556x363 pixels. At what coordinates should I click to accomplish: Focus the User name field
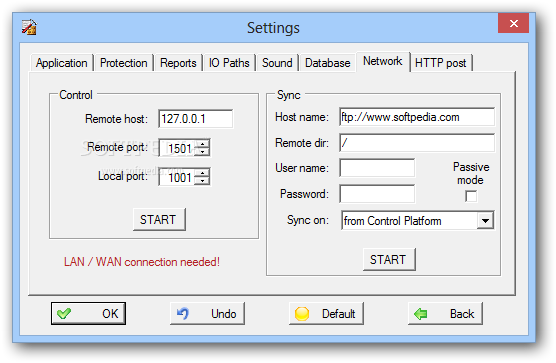click(377, 168)
